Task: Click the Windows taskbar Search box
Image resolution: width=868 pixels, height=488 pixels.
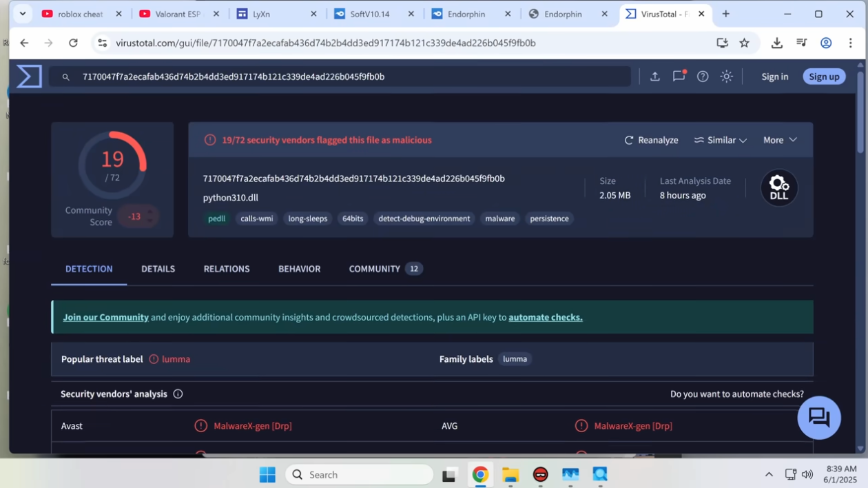Action: coord(359,474)
